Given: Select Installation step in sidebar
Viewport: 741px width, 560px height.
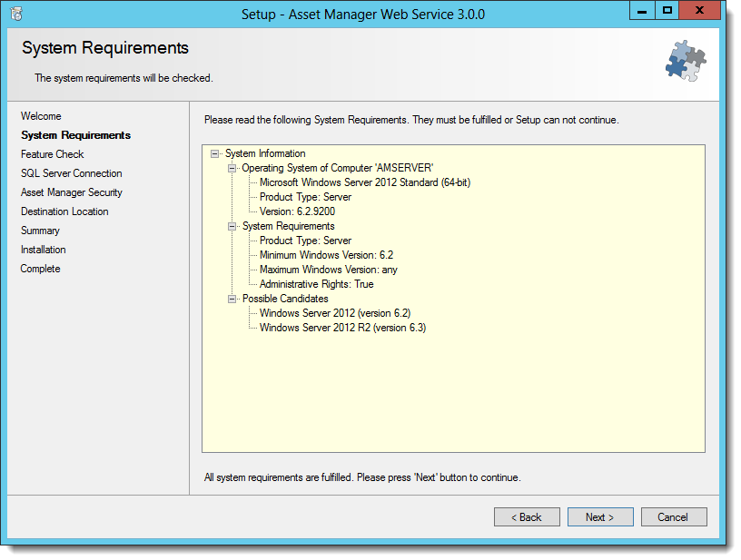Looking at the screenshot, I should tap(43, 250).
